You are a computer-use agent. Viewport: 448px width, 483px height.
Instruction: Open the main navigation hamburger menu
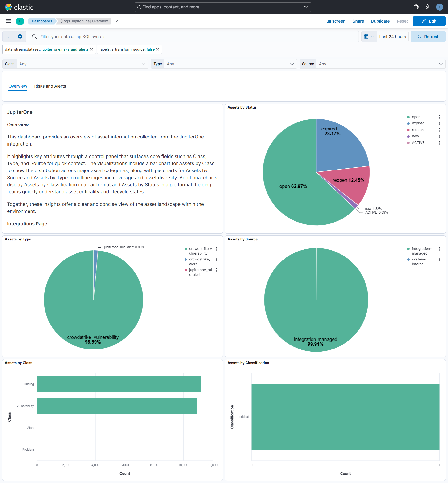(8, 21)
